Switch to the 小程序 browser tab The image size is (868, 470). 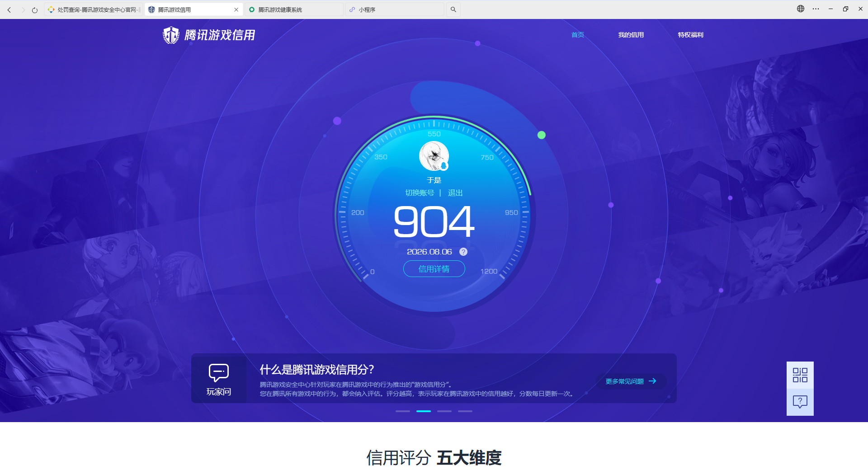coord(395,9)
